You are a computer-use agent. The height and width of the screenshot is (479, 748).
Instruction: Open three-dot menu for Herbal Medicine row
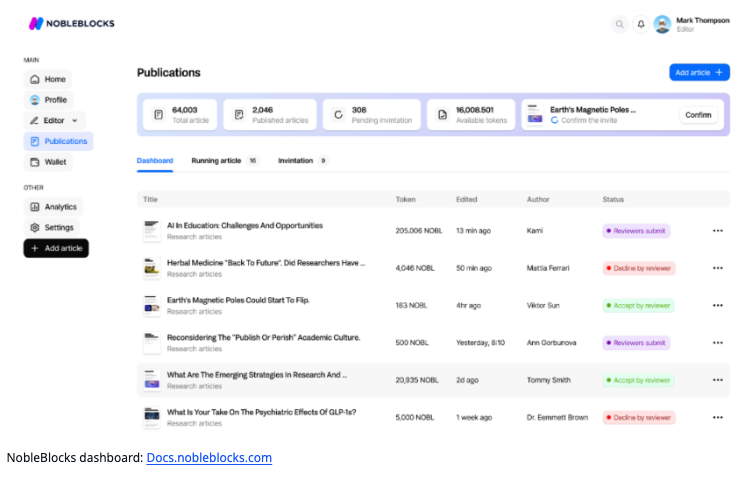point(717,268)
